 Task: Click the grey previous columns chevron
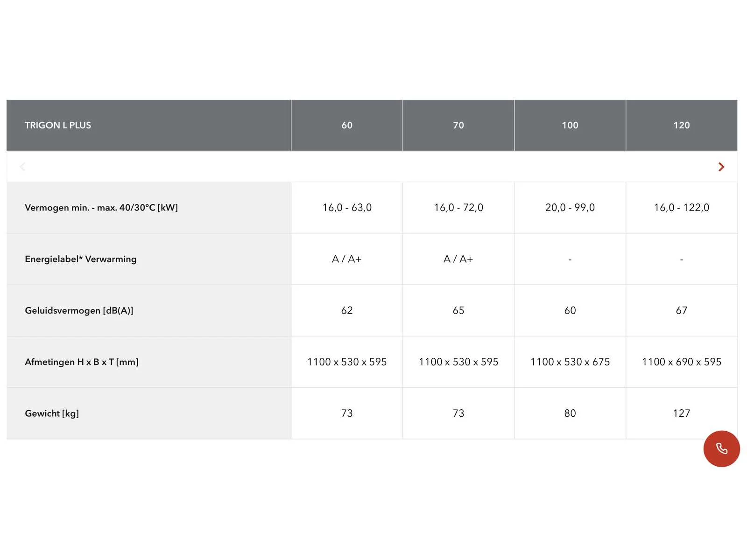coord(22,167)
